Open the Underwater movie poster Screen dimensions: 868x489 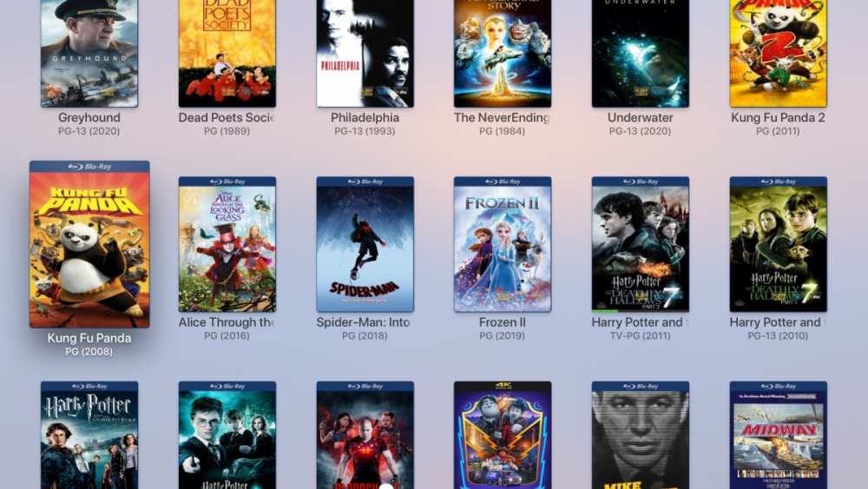(x=640, y=53)
